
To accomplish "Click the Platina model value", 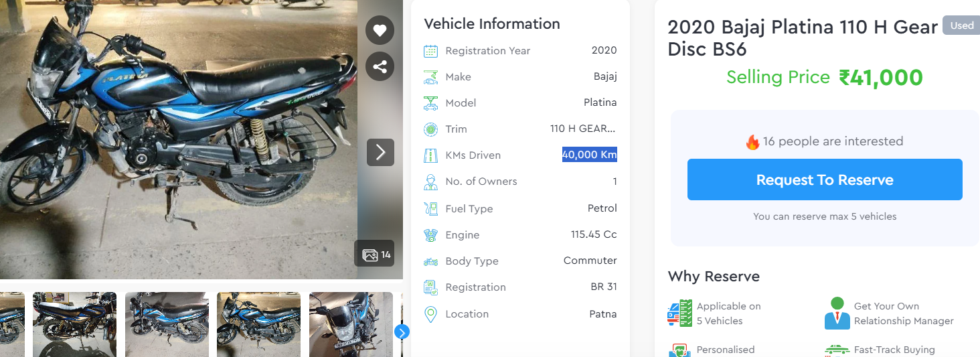I will click(x=600, y=102).
